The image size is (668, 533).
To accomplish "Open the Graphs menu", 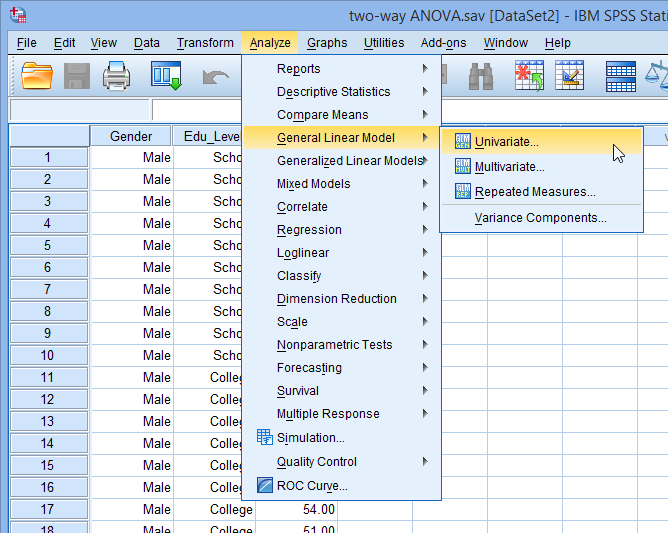I will coord(327,43).
